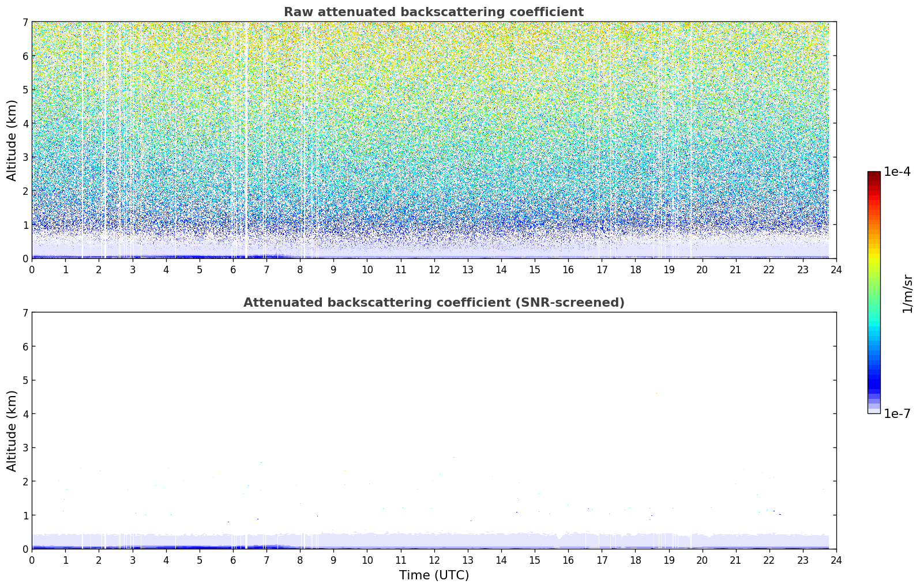Click the lower plot's 'Altitude (km)' label
Viewport: 920px width, 588px height.
(x=12, y=431)
